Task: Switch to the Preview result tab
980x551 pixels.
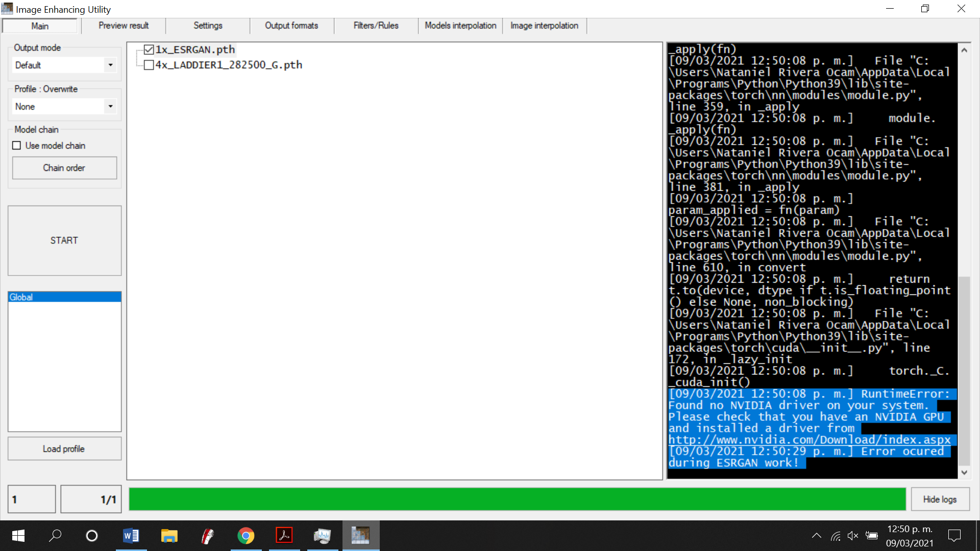Action: tap(123, 26)
